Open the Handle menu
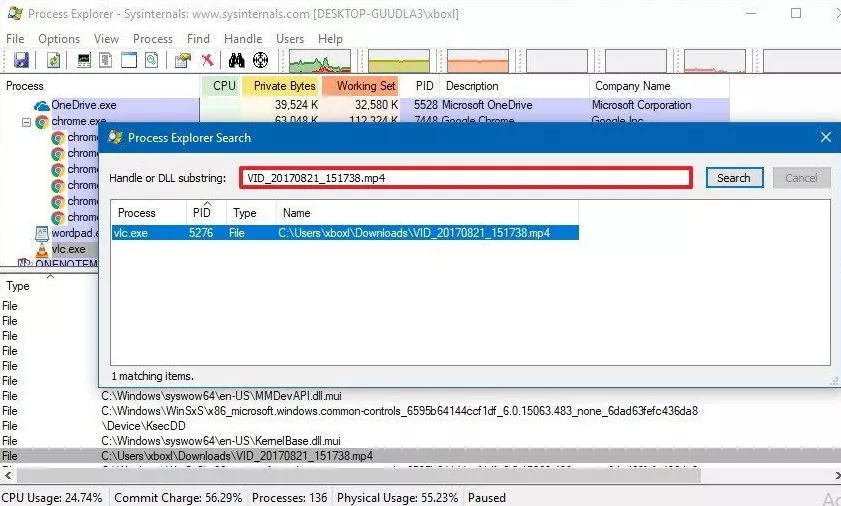The height and width of the screenshot is (506, 841). pyautogui.click(x=243, y=39)
